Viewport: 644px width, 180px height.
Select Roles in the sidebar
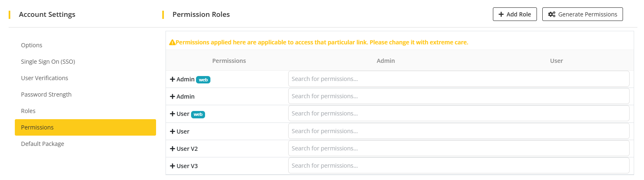pos(28,111)
